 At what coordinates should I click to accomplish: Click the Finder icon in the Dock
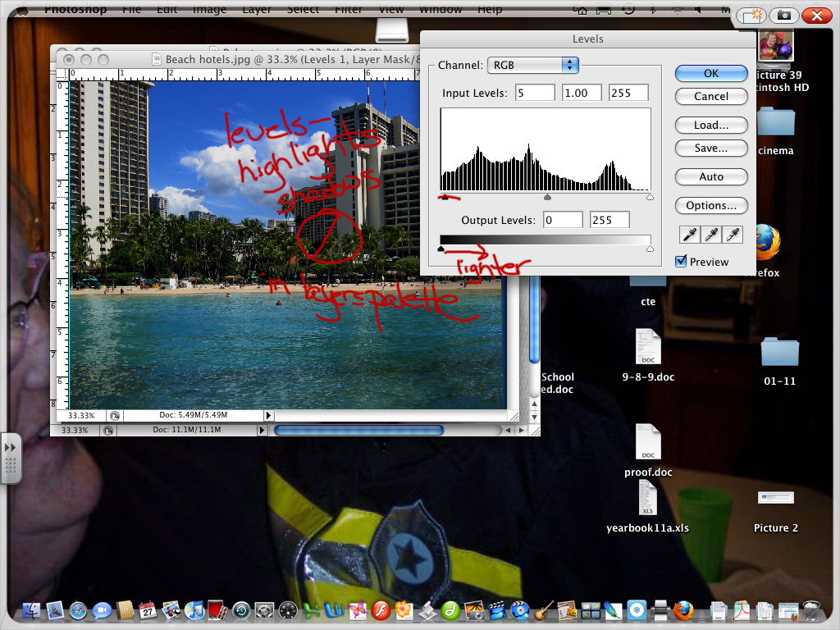[33, 610]
